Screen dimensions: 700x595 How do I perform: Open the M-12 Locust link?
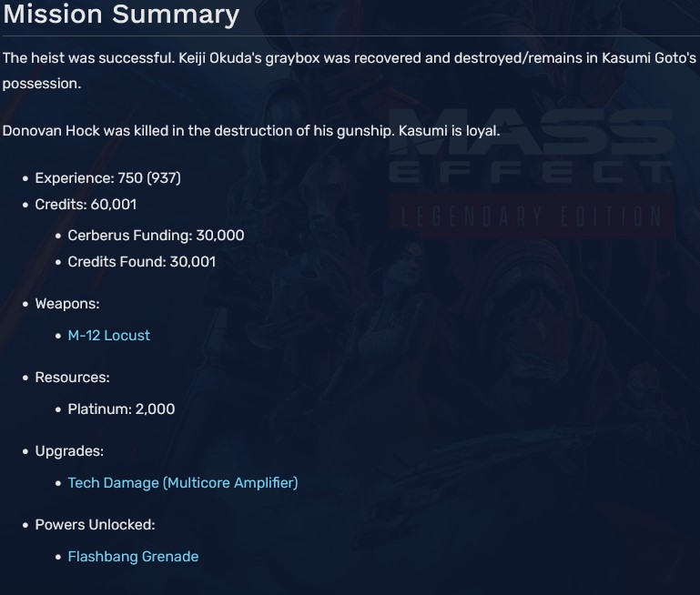point(108,335)
